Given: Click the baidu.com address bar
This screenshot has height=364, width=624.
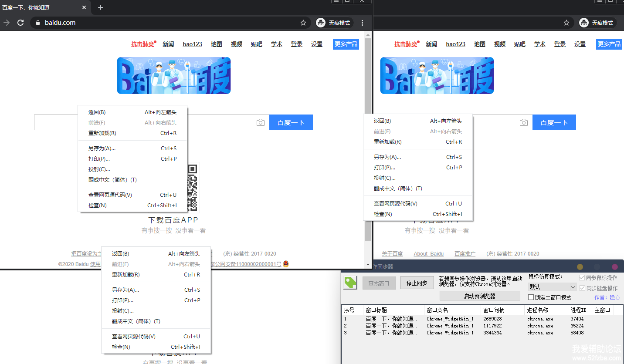Looking at the screenshot, I should pos(170,23).
